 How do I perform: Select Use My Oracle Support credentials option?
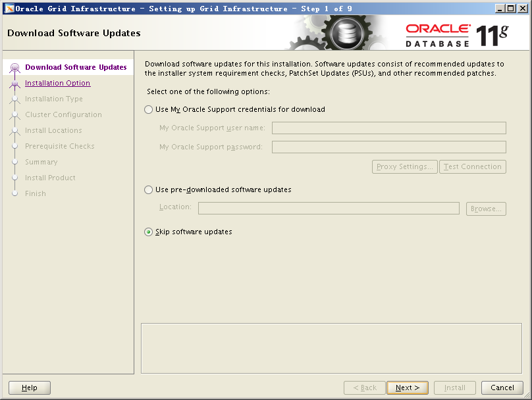pos(148,110)
